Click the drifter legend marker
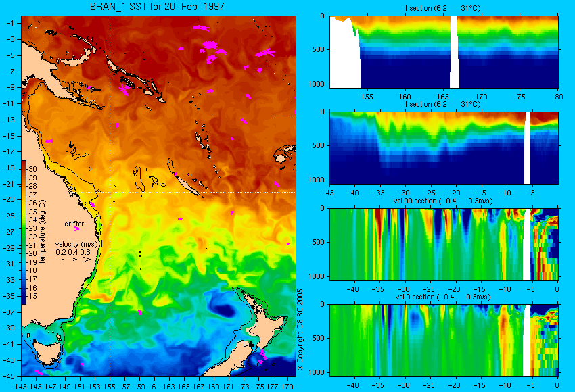The height and width of the screenshot is (392, 575). 76,229
